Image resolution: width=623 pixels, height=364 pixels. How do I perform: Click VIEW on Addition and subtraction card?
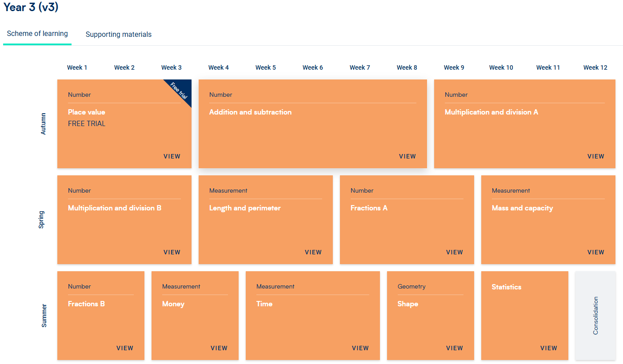407,156
